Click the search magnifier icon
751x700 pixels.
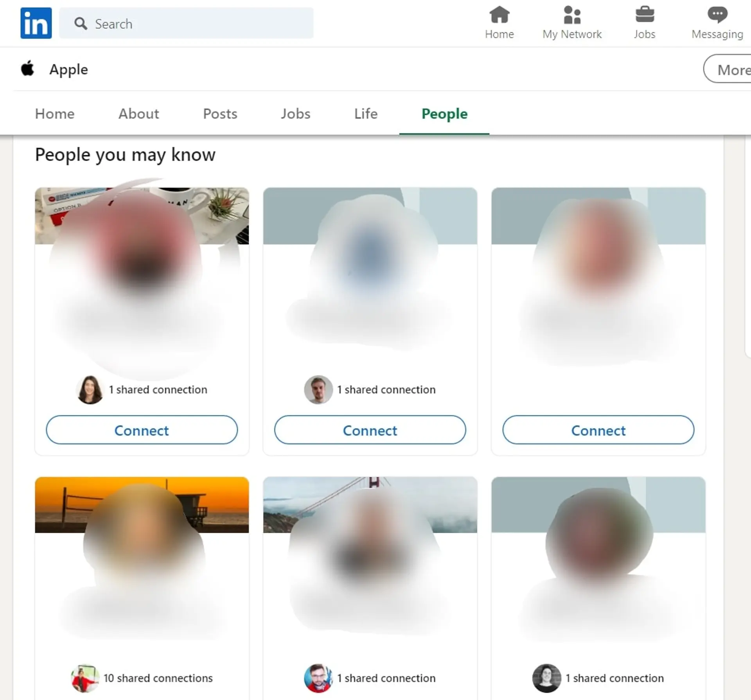point(81,23)
